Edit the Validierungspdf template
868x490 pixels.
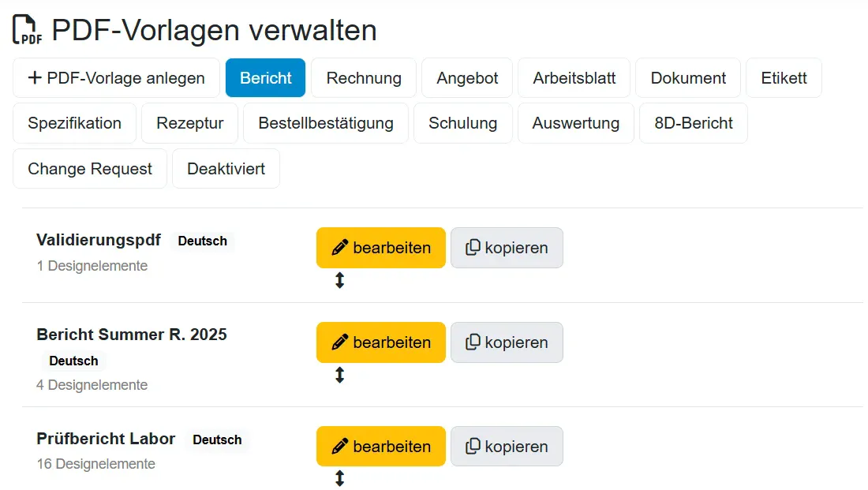coord(381,248)
